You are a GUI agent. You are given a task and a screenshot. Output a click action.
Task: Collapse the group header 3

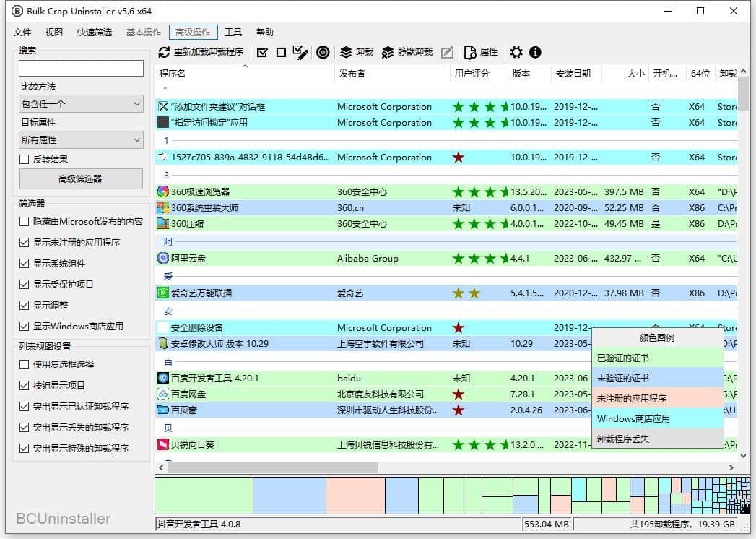[166, 175]
